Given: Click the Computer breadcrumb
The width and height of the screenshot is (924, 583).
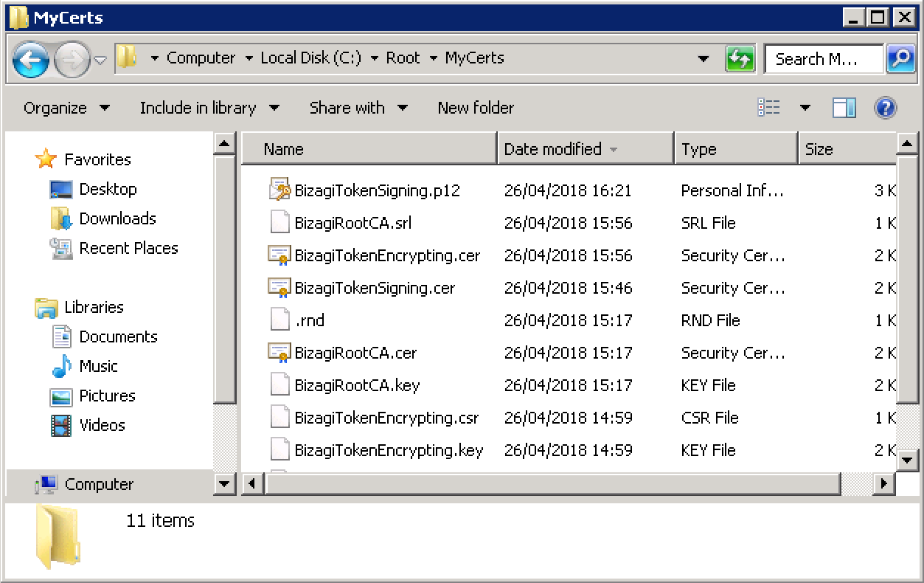Looking at the screenshot, I should click(x=201, y=58).
